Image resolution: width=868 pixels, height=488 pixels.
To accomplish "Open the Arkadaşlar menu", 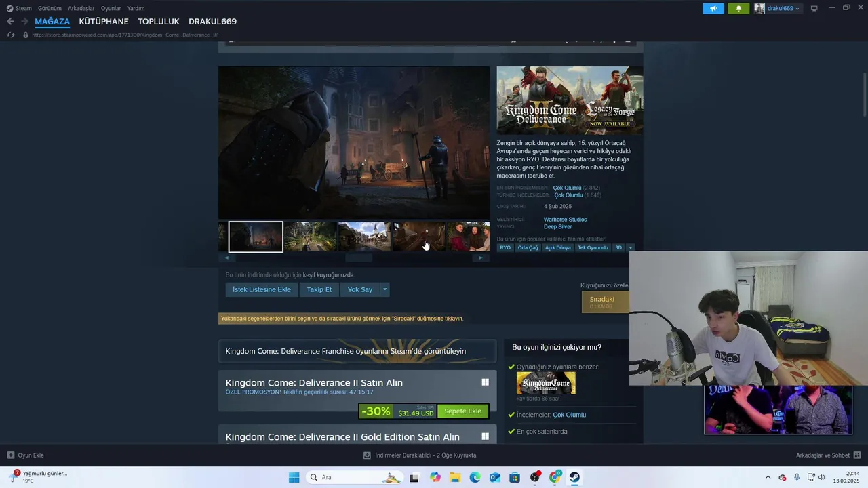I will 81,8.
